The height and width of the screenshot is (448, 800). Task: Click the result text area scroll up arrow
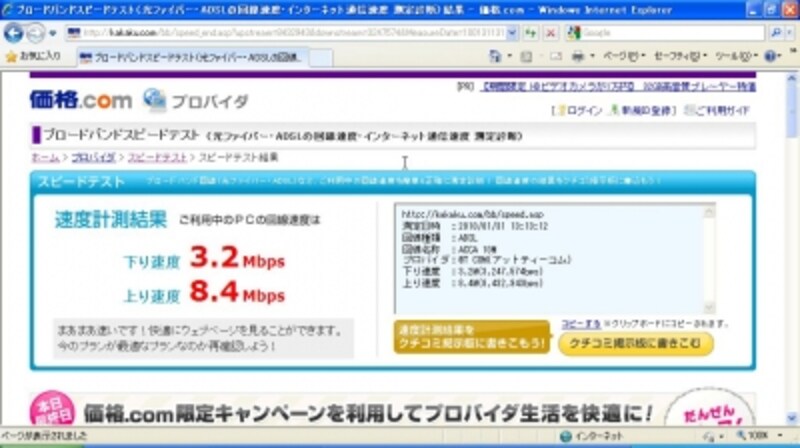[x=709, y=212]
